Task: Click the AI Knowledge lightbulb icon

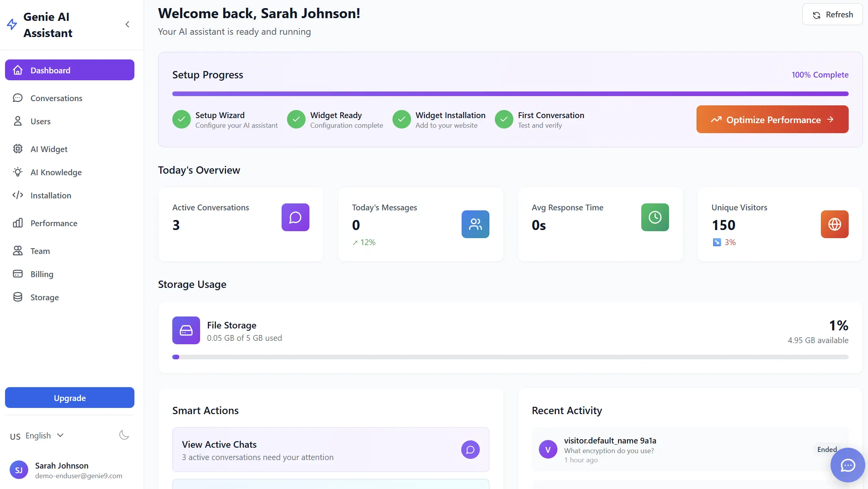Action: pos(18,172)
